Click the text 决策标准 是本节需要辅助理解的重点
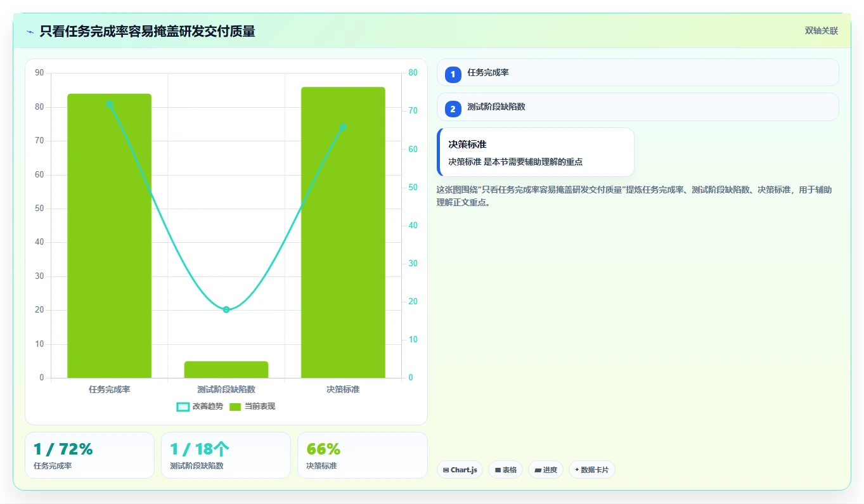The image size is (864, 504). 515,162
